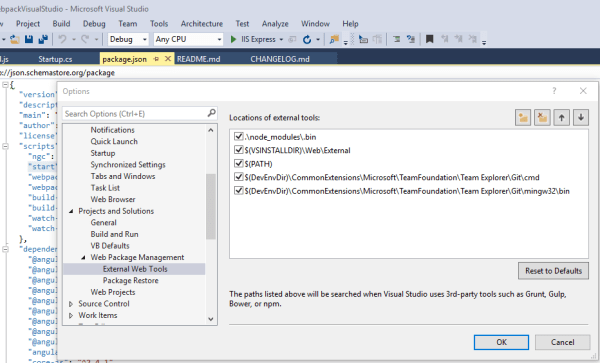Select Tabs and Windows in options tree
600x363 pixels.
pyautogui.click(x=123, y=176)
